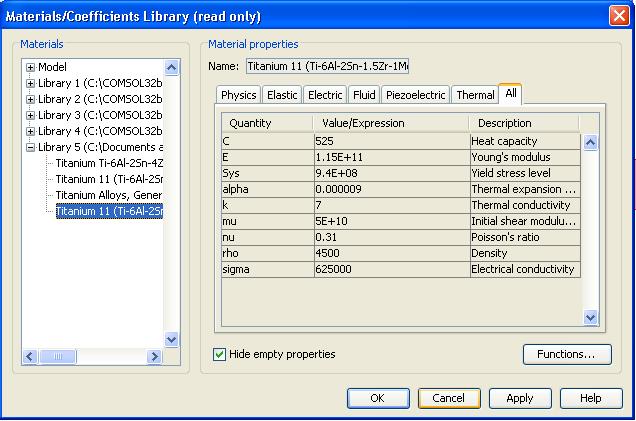Click alpha value 0.000009

coord(392,189)
